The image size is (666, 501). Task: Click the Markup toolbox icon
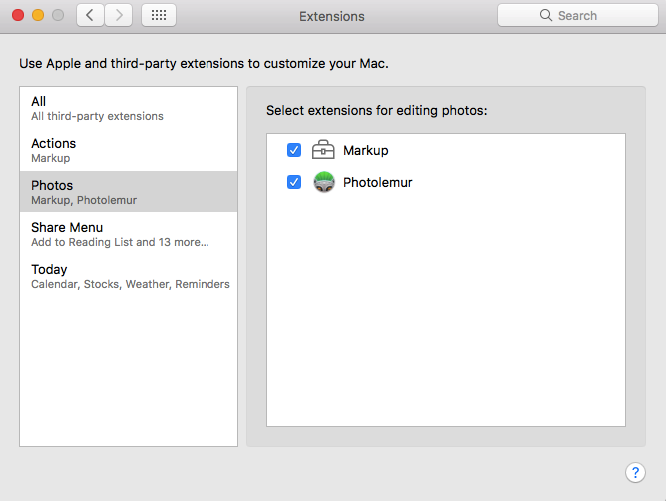coord(323,150)
